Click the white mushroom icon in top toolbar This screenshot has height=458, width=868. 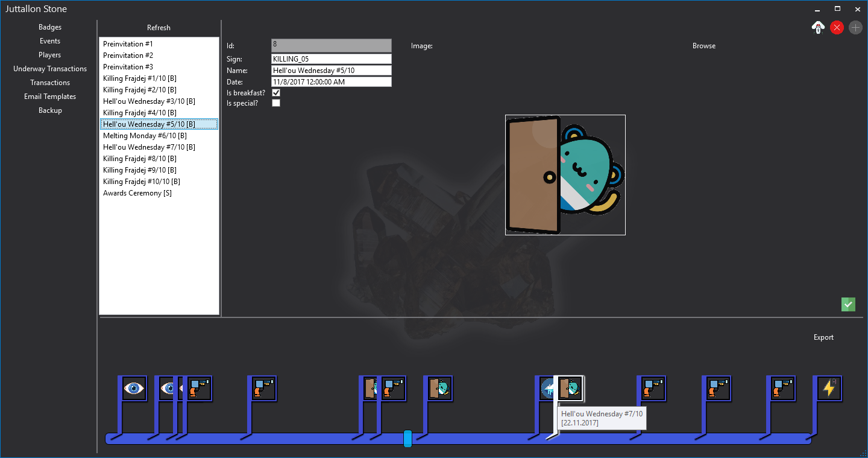(x=818, y=27)
